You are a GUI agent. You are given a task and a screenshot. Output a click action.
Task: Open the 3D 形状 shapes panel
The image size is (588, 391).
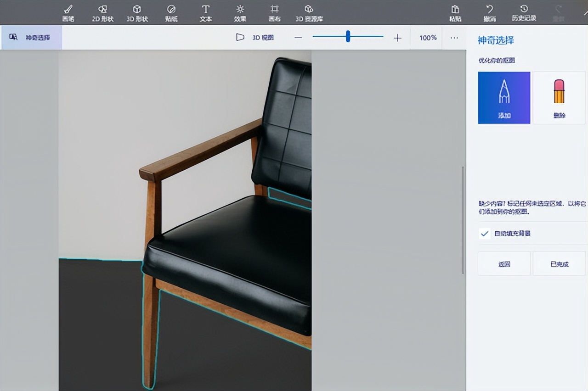pos(137,13)
